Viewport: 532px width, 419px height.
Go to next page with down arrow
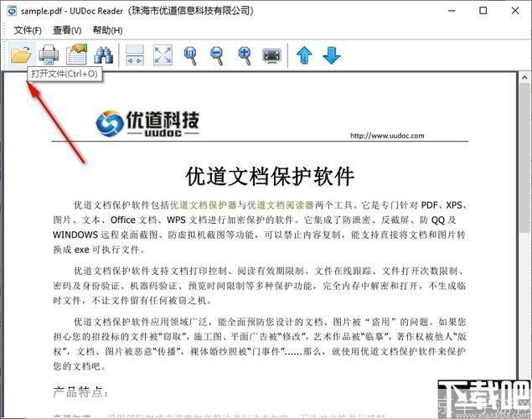[332, 55]
